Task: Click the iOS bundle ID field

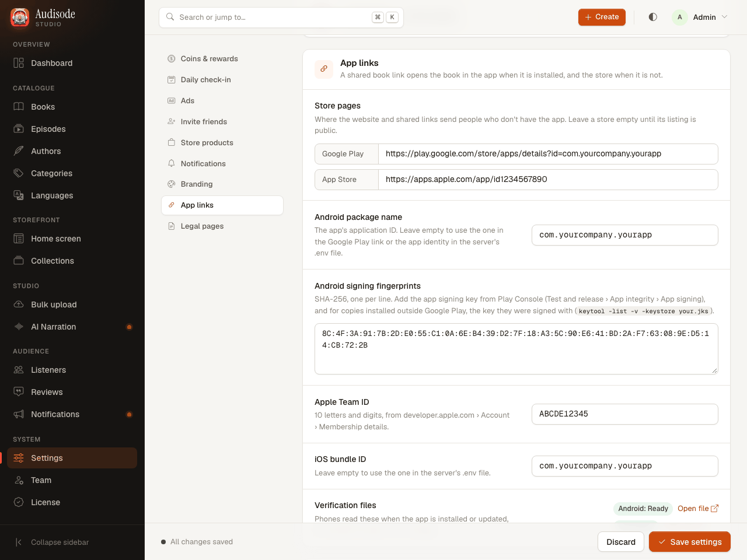Action: tap(625, 466)
